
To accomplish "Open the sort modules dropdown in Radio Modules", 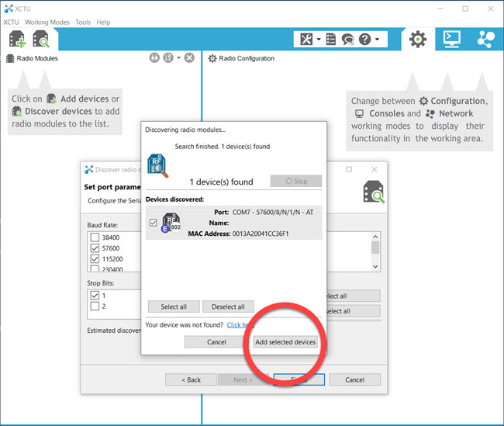I will click(178, 58).
